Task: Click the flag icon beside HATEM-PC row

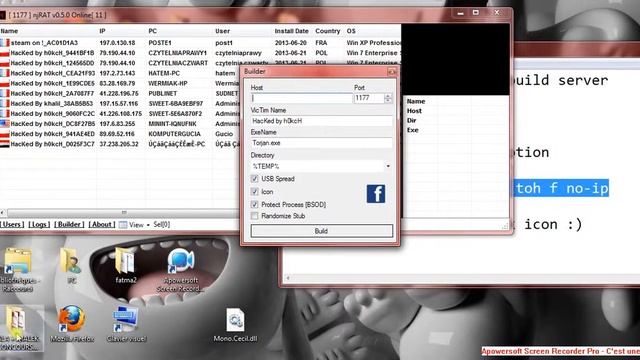Action: click(x=4, y=73)
